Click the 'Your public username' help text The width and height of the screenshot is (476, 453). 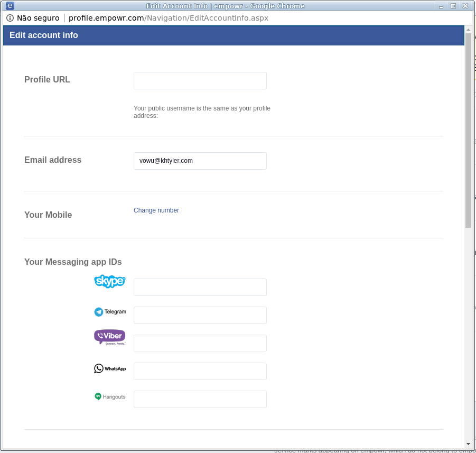(x=202, y=112)
